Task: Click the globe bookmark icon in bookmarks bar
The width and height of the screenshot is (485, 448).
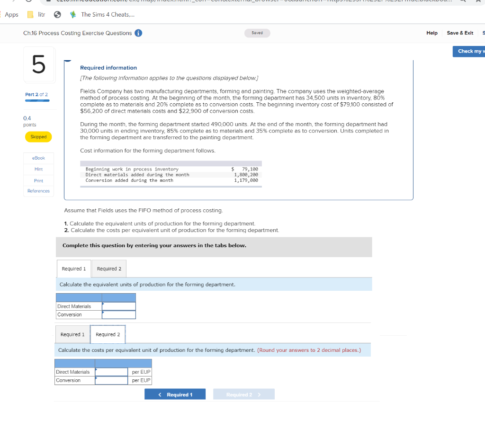Action: (57, 15)
